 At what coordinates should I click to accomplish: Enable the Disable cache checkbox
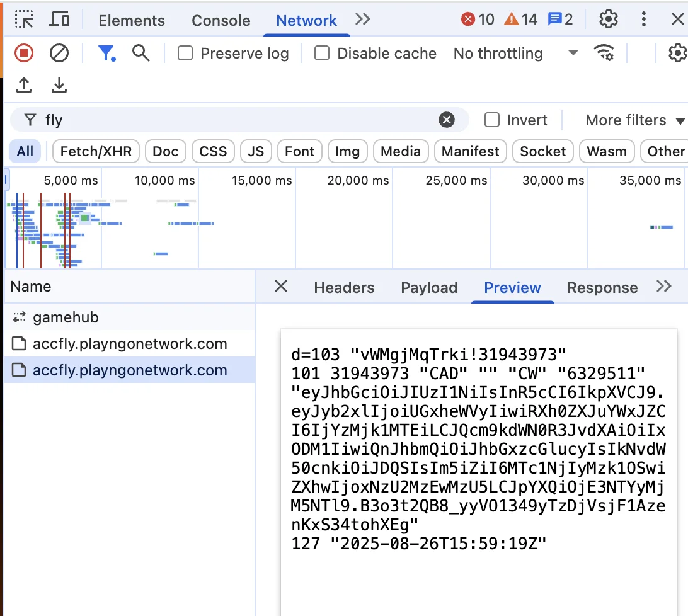click(321, 54)
